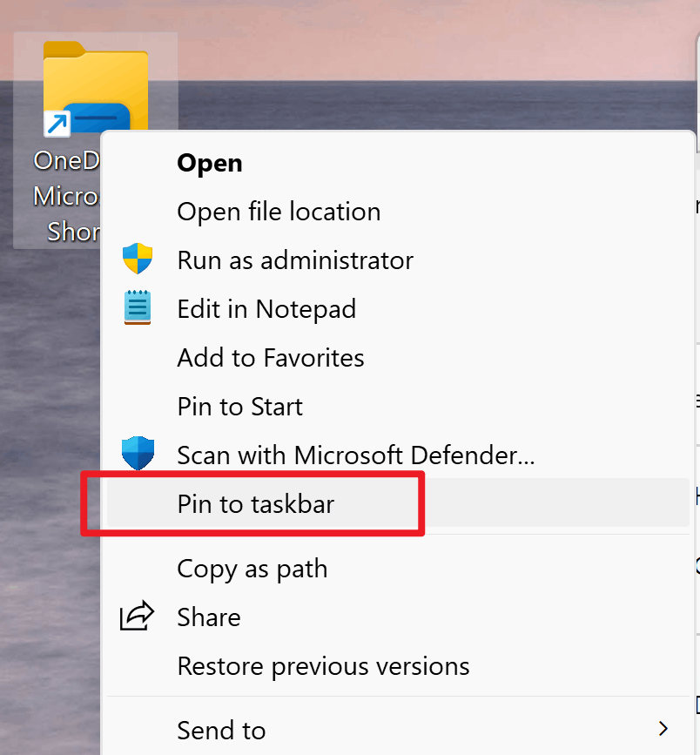Click the Notepad icon in the context menu

[138, 307]
